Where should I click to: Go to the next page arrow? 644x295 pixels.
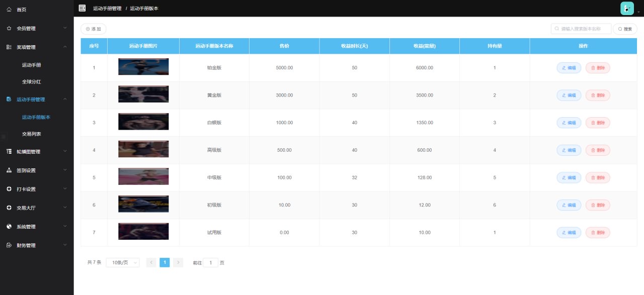pos(178,262)
